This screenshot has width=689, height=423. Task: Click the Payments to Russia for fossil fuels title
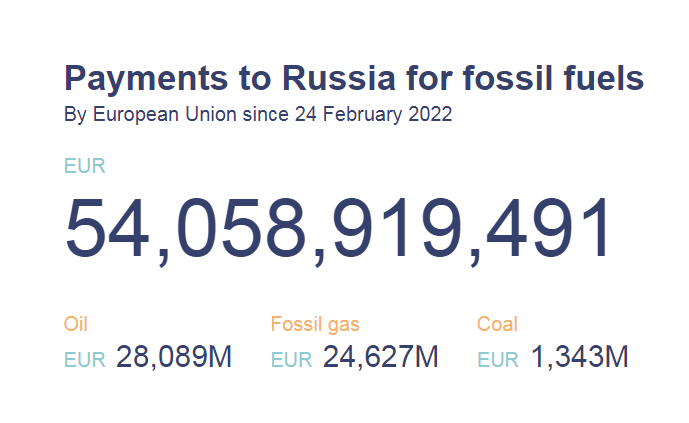click(x=354, y=78)
